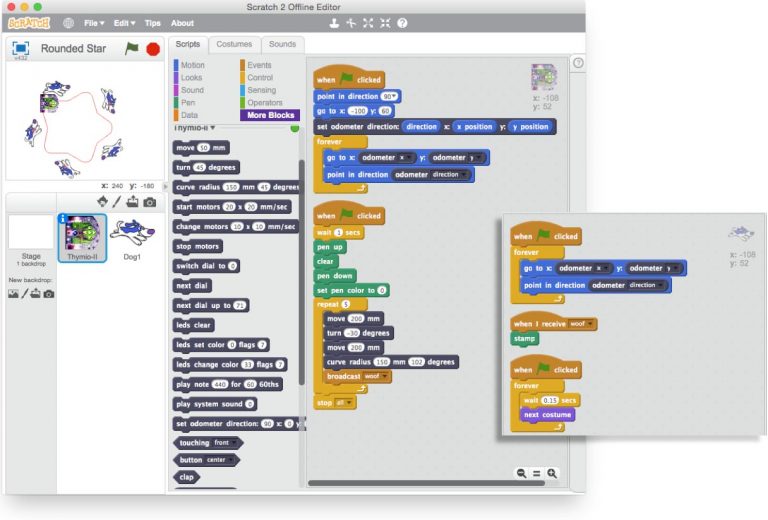The width and height of the screenshot is (768, 520).
Task: Take new sprite photo with camera icon
Action: coord(150,202)
